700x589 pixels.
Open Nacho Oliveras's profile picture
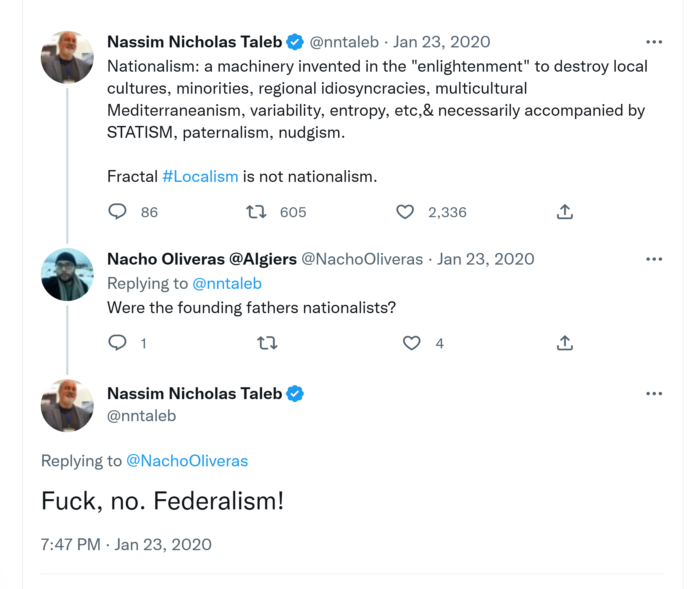[67, 275]
